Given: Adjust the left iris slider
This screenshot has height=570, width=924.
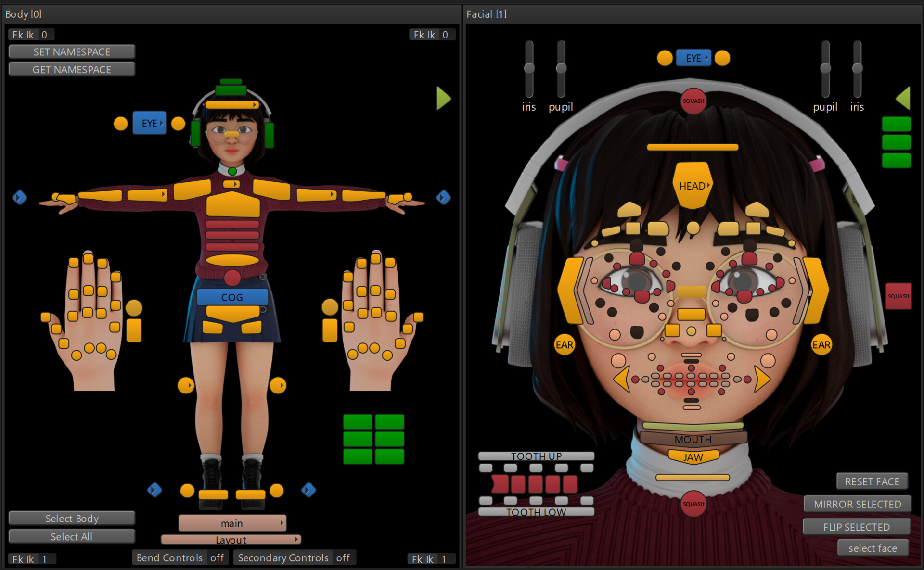Looking at the screenshot, I should pos(528,69).
